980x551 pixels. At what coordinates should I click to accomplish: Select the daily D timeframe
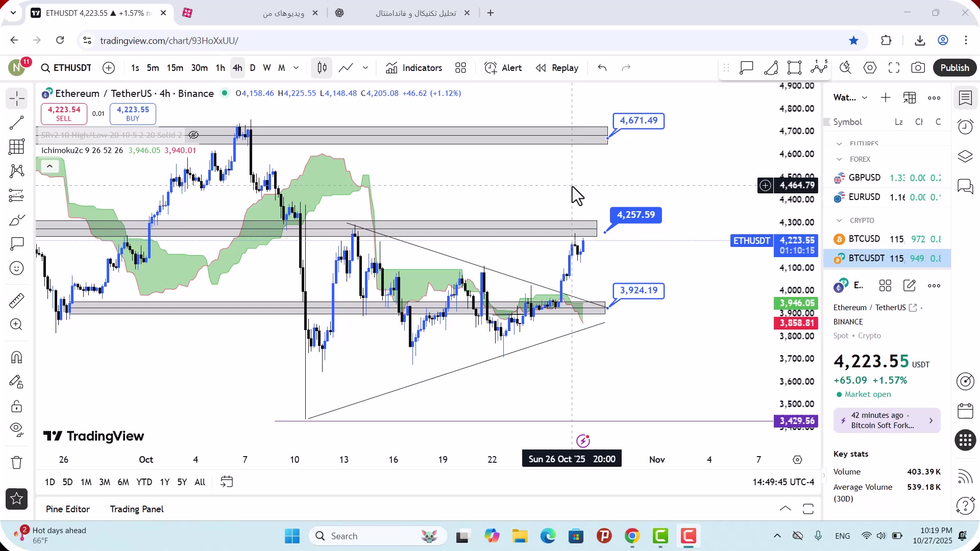pyautogui.click(x=253, y=68)
